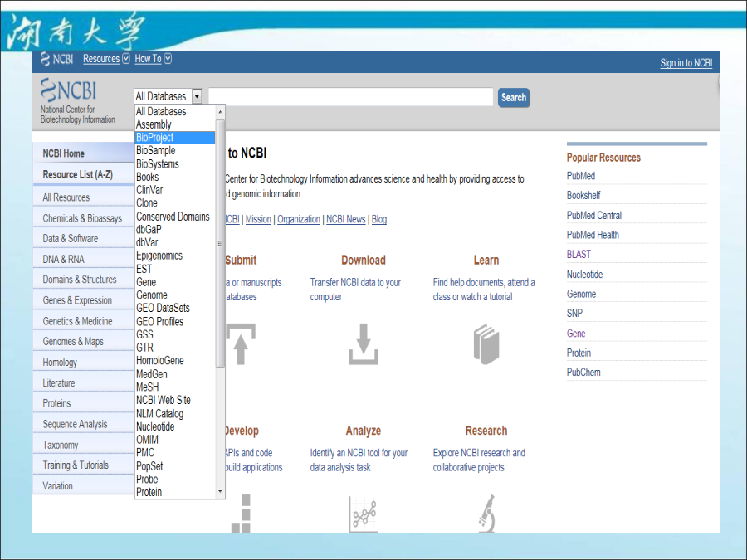This screenshot has height=560, width=747.
Task: Go to NCBI Home in sidebar
Action: click(x=84, y=153)
